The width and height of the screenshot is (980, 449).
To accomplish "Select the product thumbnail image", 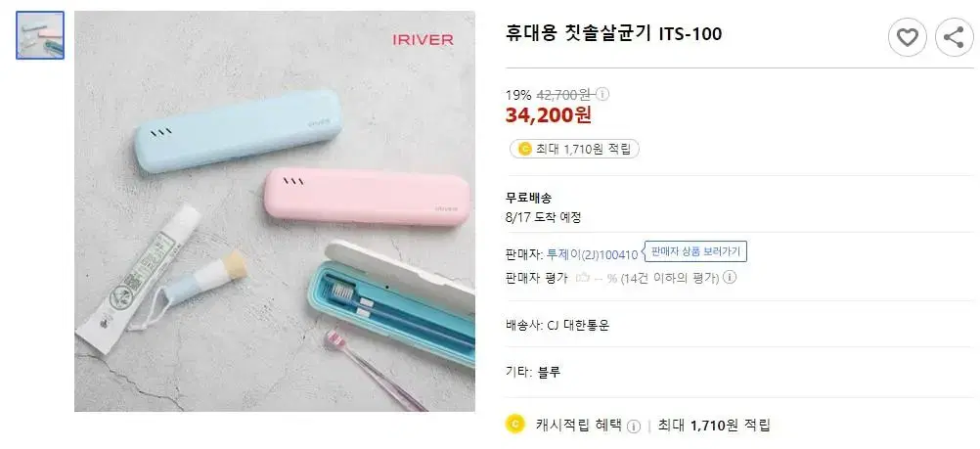I will tap(40, 35).
